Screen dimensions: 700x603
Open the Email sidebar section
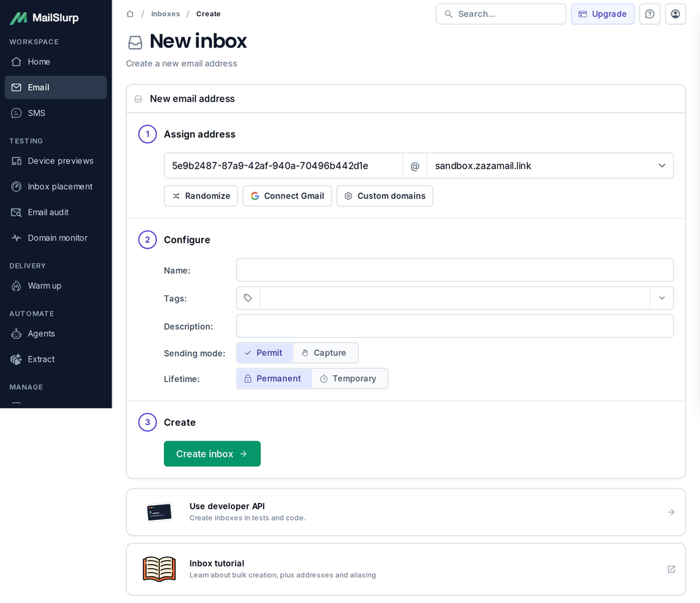pos(55,87)
